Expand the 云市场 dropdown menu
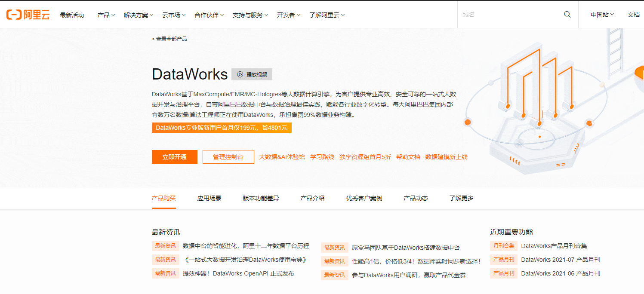Screen dimensions: 644x294 pyautogui.click(x=174, y=15)
